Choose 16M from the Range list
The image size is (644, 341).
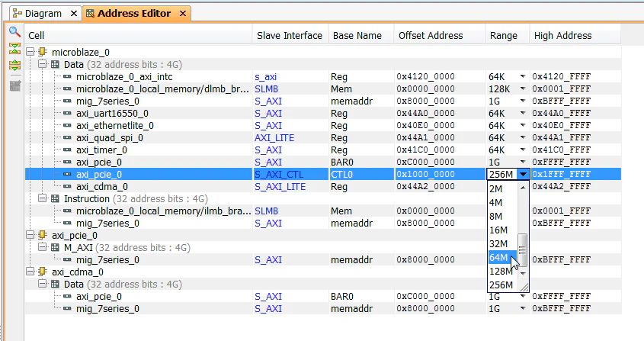tap(502, 230)
